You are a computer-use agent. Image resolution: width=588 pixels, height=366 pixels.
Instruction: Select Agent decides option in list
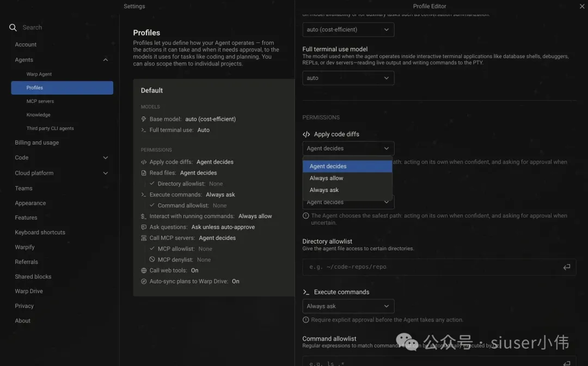[x=347, y=166]
